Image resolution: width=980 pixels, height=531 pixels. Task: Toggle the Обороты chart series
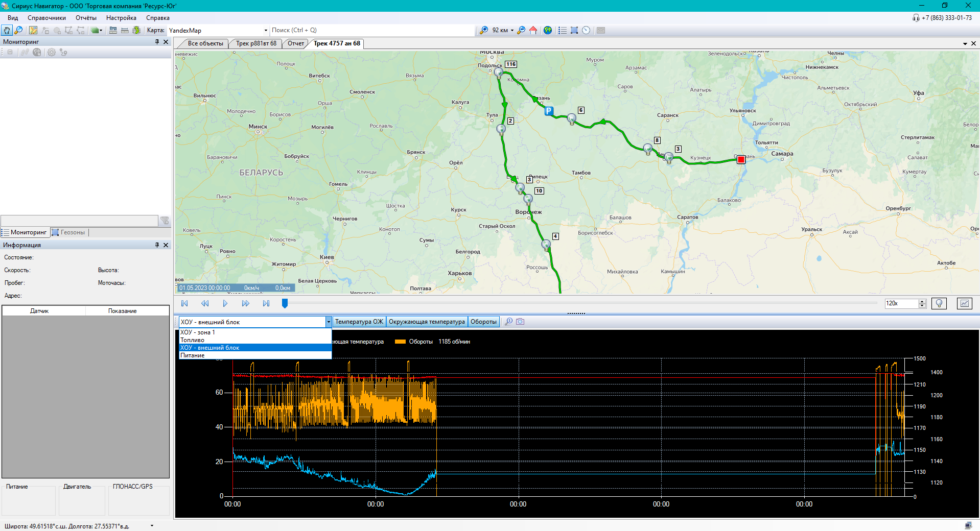tap(483, 322)
